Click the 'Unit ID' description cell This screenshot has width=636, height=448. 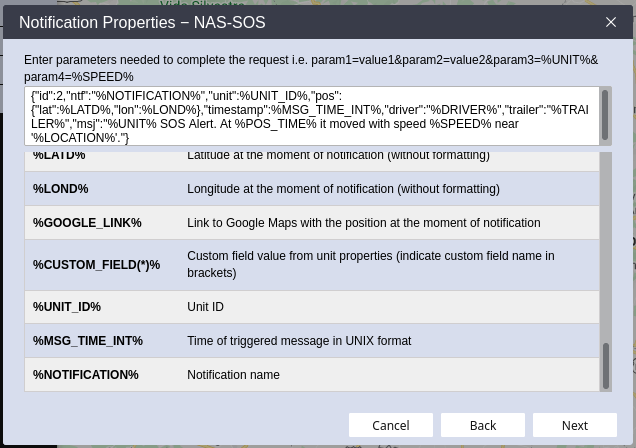click(205, 307)
